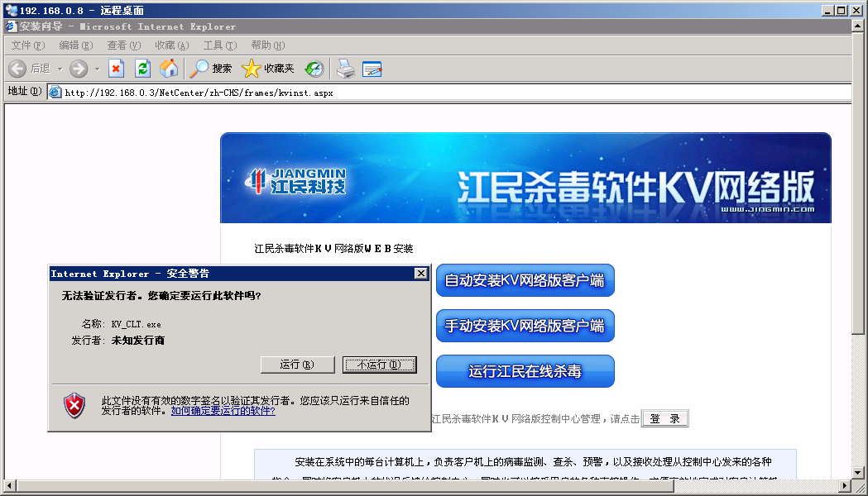Click the address bar URL field
The width and height of the screenshot is (868, 496).
pyautogui.click(x=449, y=93)
